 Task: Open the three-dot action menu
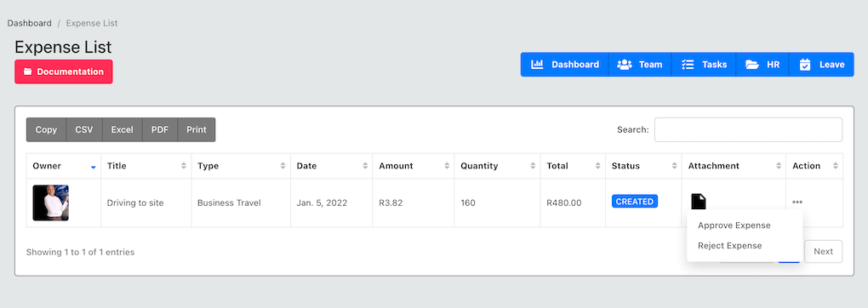[797, 202]
